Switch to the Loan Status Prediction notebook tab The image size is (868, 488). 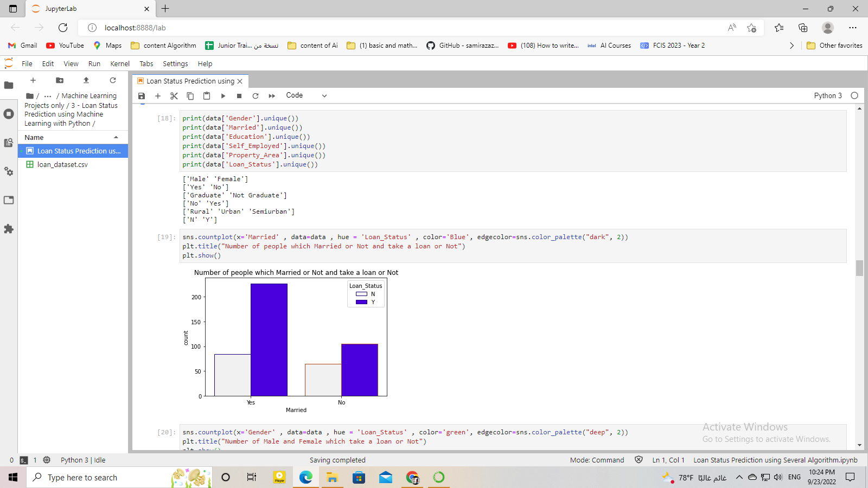(190, 81)
